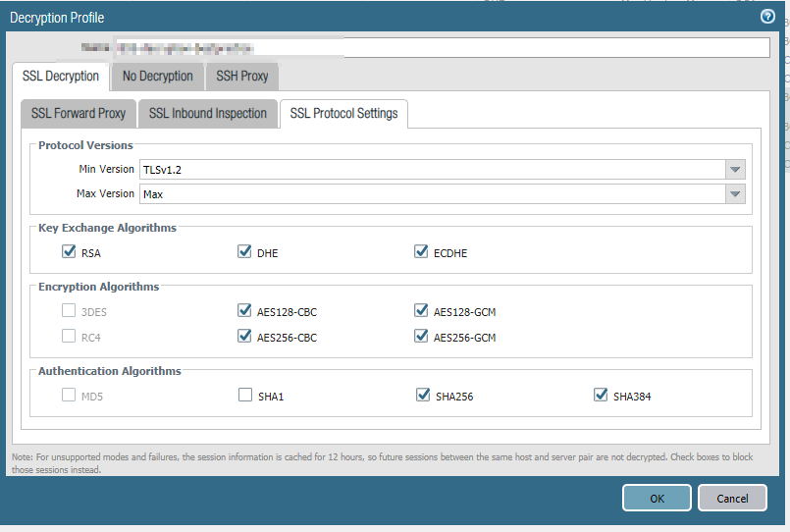Viewport: 790px width, 532px height.
Task: Open the Max Version dropdown arrow
Action: [x=735, y=194]
